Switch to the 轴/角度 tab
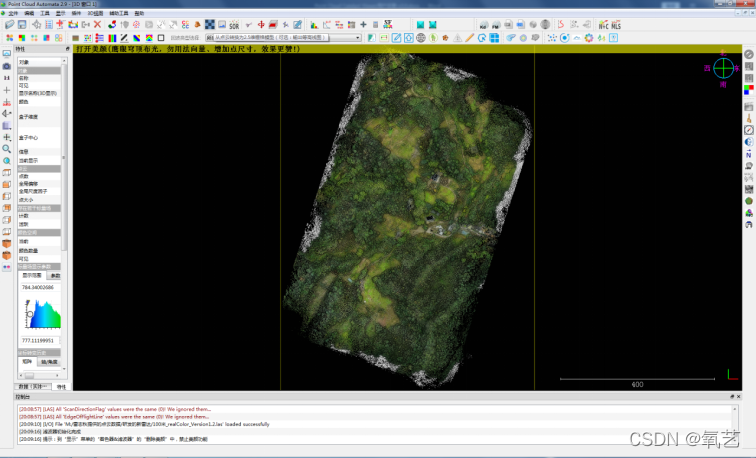756x458 pixels. tap(49, 362)
